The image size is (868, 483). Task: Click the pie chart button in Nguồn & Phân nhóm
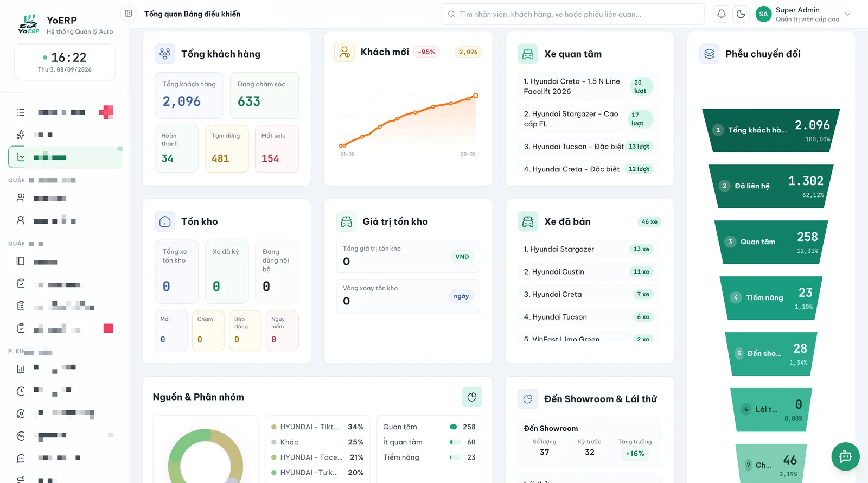point(472,397)
